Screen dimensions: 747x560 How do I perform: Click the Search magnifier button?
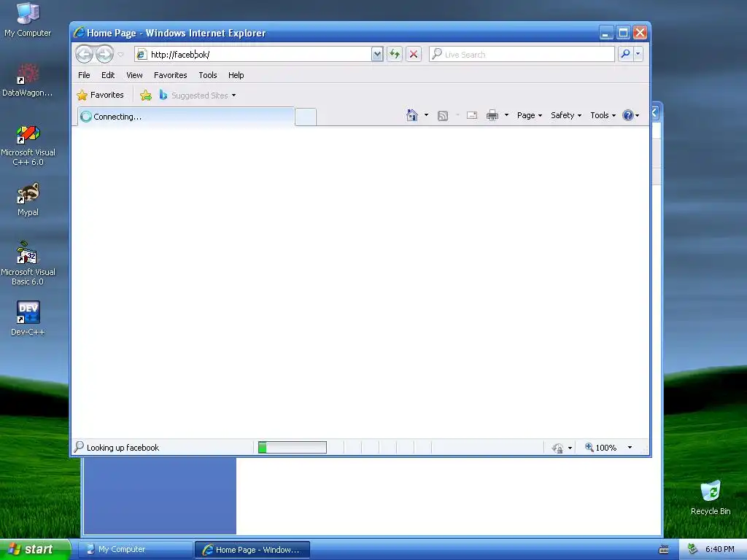625,54
